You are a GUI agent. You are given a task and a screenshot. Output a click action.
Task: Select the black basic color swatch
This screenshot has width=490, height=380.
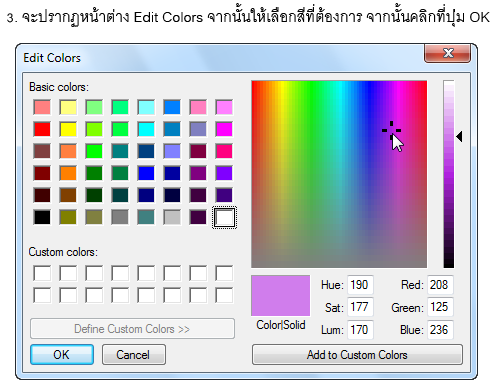pyautogui.click(x=42, y=218)
